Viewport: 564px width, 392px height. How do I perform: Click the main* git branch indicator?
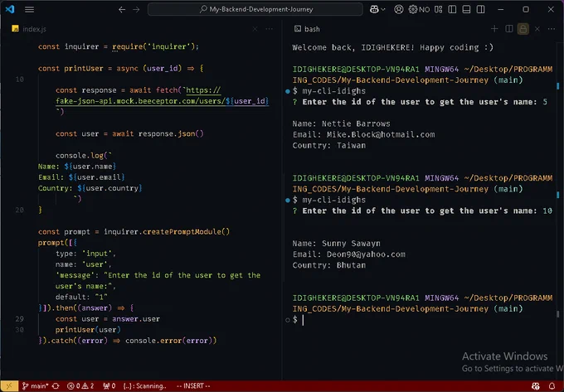click(x=35, y=386)
